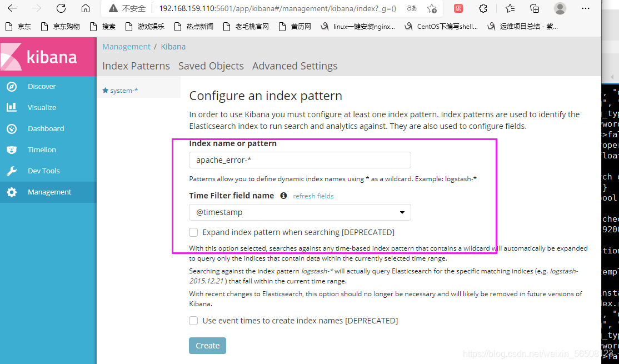The width and height of the screenshot is (619, 364).
Task: Click the Discover compass icon
Action: point(12,87)
